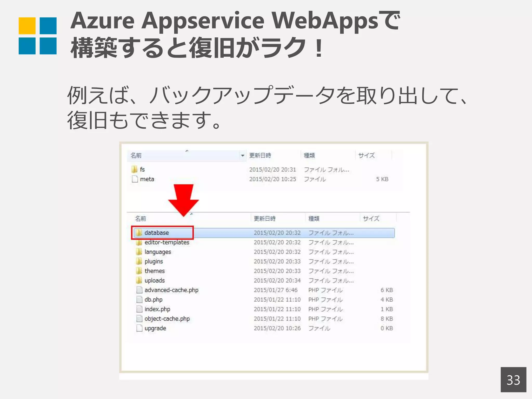
Task: Select the object-cache.php file icon
Action: 139,318
